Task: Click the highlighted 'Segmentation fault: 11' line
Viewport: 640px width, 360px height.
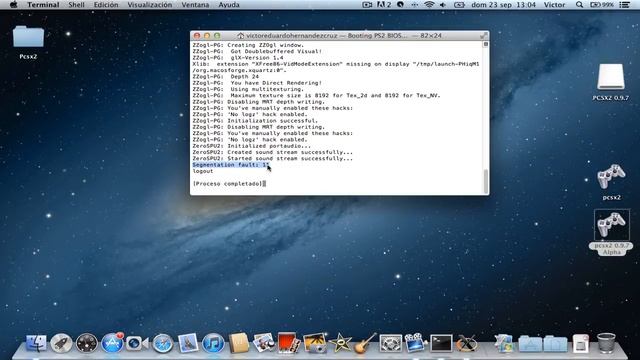Action: click(x=231, y=165)
